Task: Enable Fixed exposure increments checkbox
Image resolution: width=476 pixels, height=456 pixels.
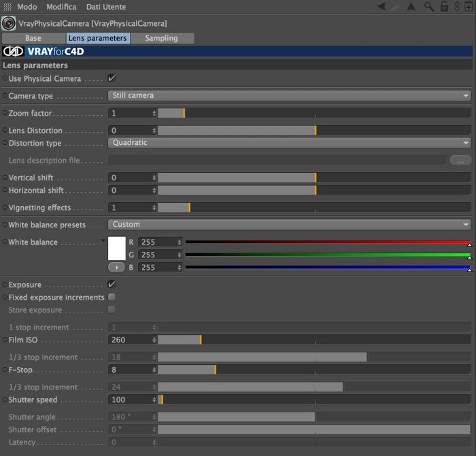Action: coord(112,297)
